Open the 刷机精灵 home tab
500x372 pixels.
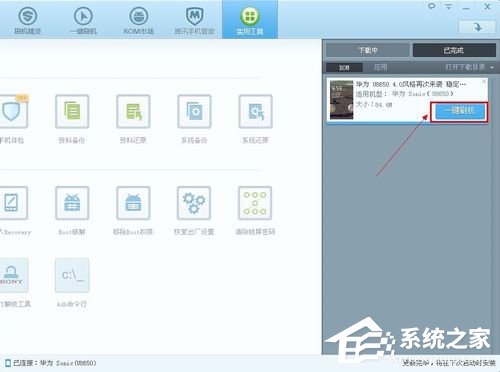(28, 21)
